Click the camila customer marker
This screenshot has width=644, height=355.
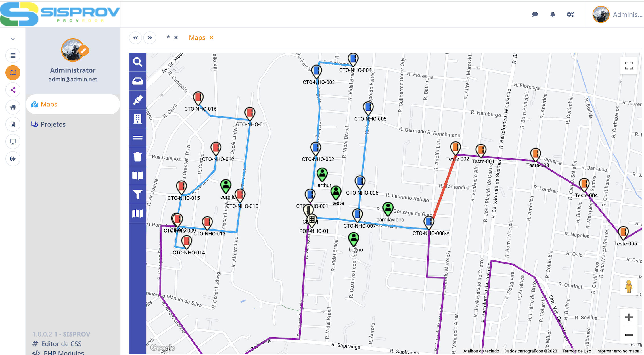click(x=226, y=186)
